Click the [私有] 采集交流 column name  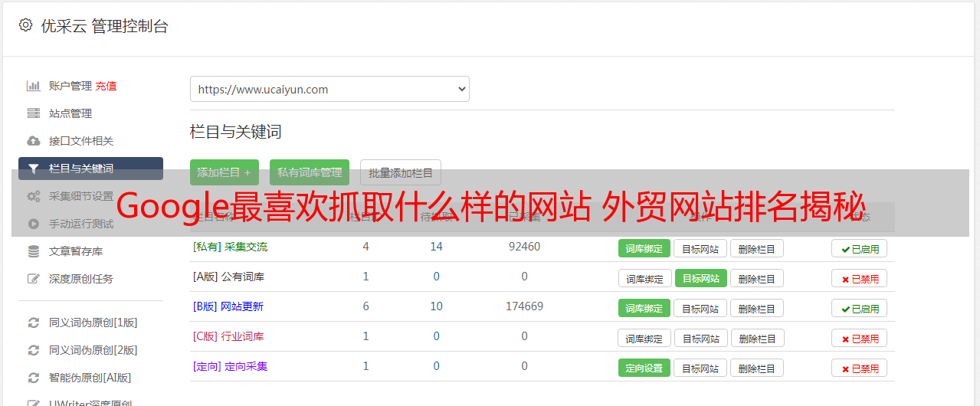point(230,247)
